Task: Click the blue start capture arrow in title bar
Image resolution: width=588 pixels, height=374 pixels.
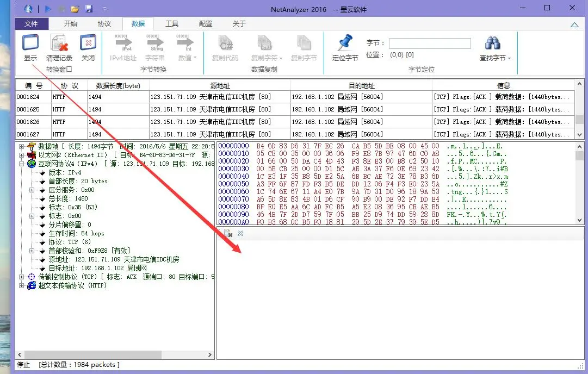Action: (48, 9)
